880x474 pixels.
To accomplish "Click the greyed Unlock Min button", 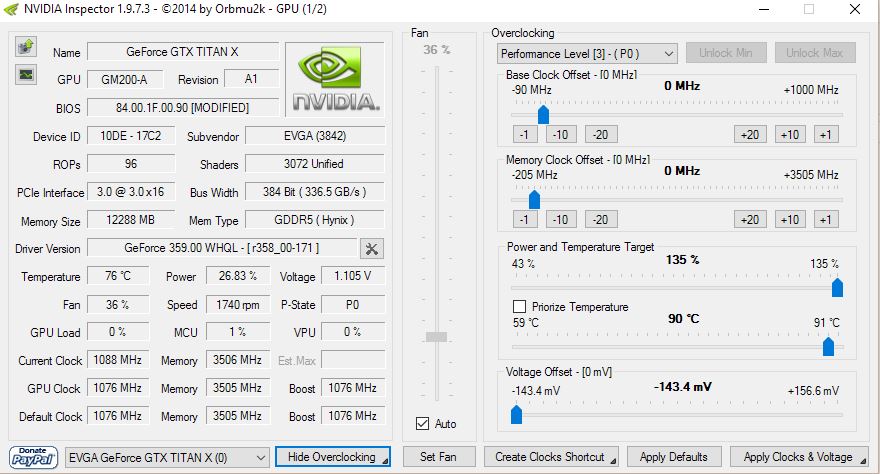I will pos(726,53).
